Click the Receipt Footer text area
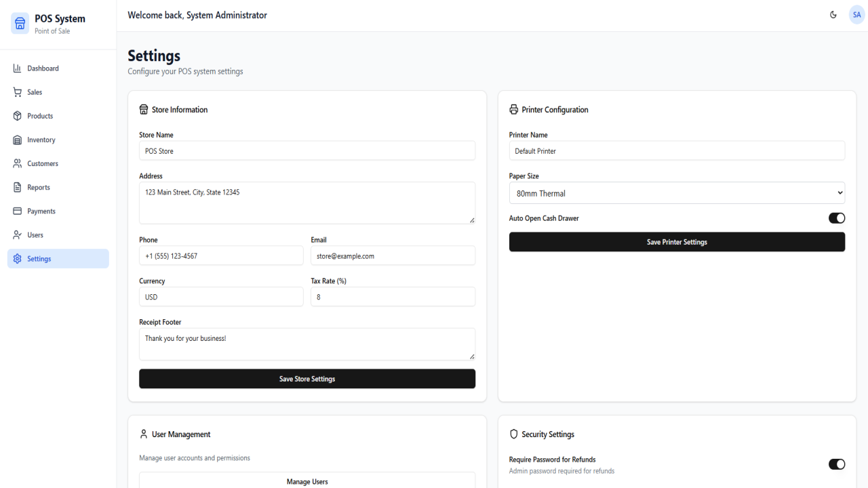868x488 pixels. coord(307,344)
